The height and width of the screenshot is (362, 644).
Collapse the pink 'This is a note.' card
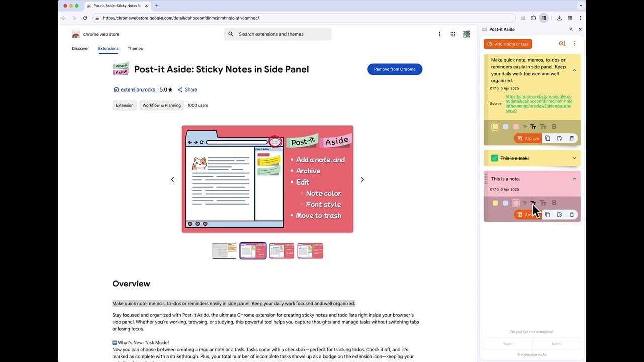(574, 179)
